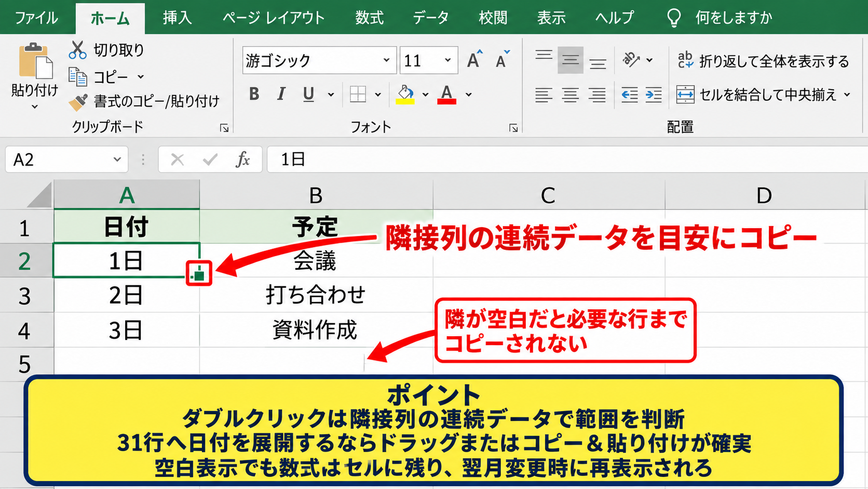The height and width of the screenshot is (489, 868).
Task: Switch to the 挿入 tab
Action: [177, 18]
